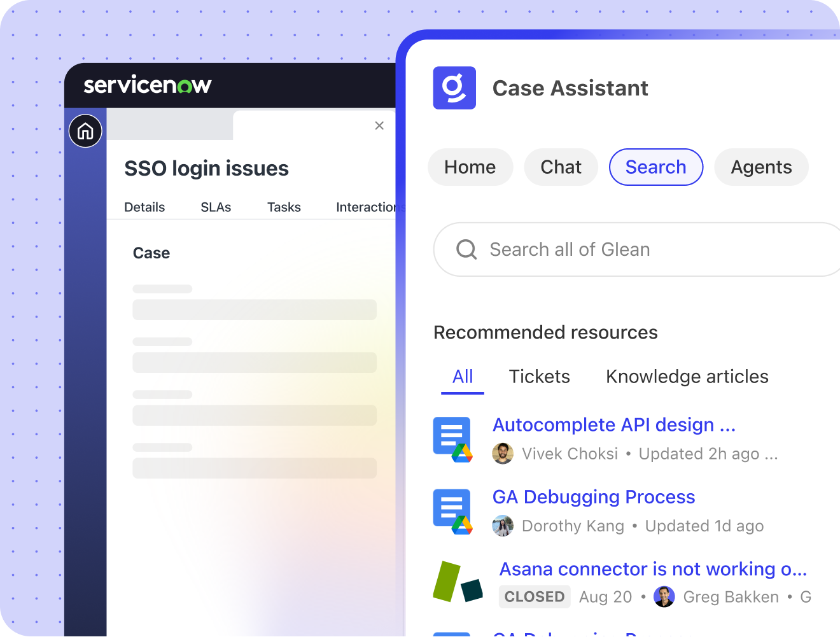Click the Search all of Glean field
This screenshot has width=840, height=637.
coord(636,249)
